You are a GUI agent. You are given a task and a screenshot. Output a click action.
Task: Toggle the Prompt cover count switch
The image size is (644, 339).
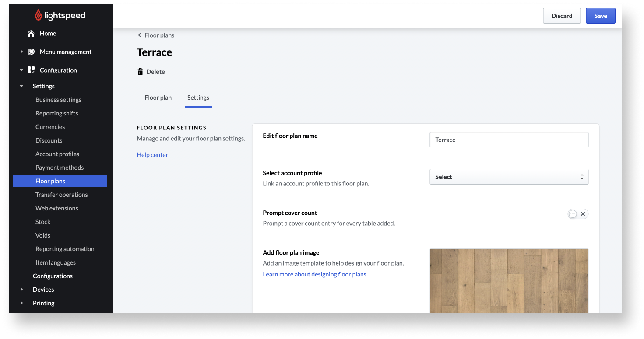tap(577, 214)
